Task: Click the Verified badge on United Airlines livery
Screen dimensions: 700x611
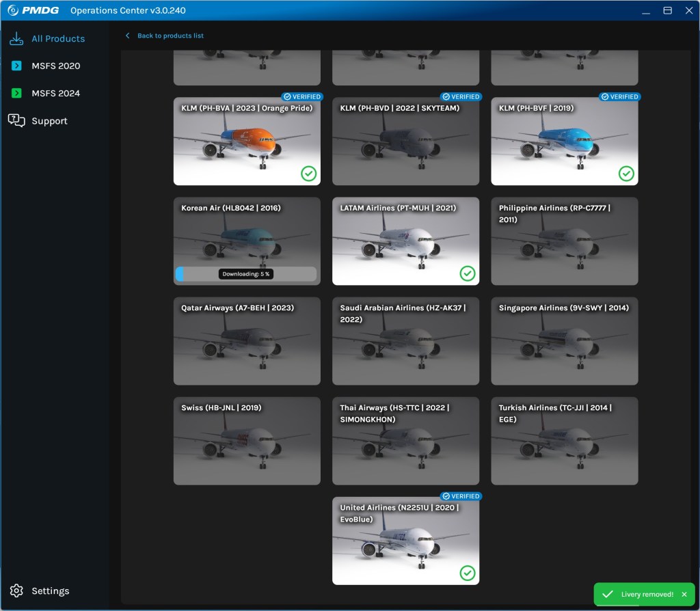Action: click(x=460, y=496)
